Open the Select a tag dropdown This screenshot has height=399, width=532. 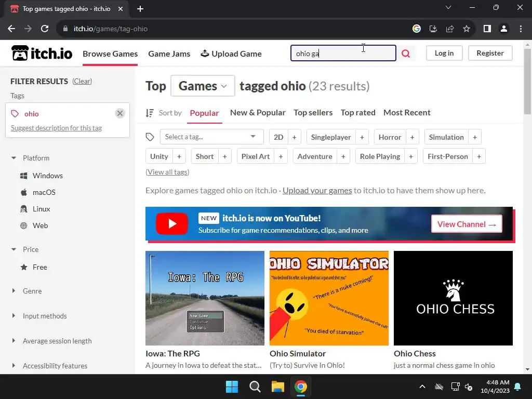click(x=212, y=137)
